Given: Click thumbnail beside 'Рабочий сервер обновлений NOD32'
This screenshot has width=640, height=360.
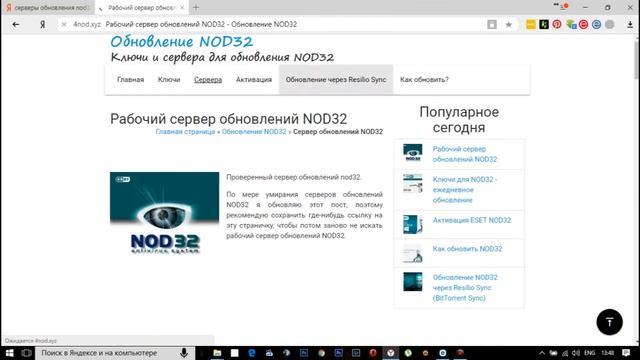Looking at the screenshot, I should click(413, 153).
